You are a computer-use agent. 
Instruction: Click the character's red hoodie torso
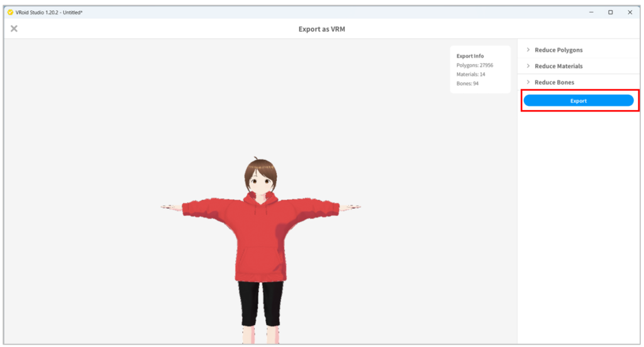click(x=260, y=239)
